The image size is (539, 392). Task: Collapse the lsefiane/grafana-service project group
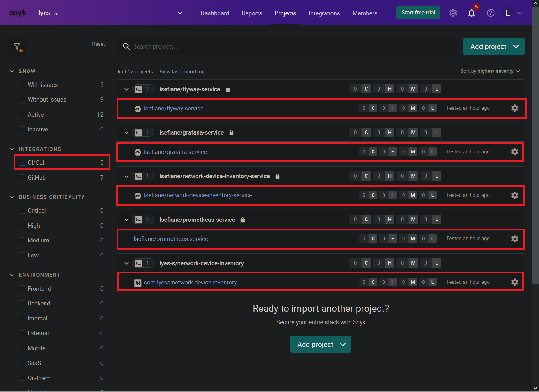click(x=126, y=133)
